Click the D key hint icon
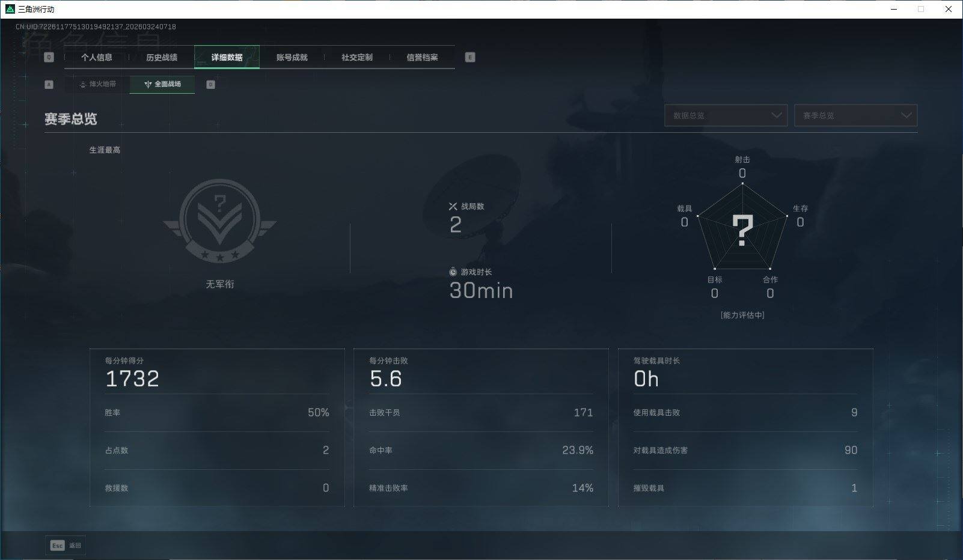 pos(210,85)
